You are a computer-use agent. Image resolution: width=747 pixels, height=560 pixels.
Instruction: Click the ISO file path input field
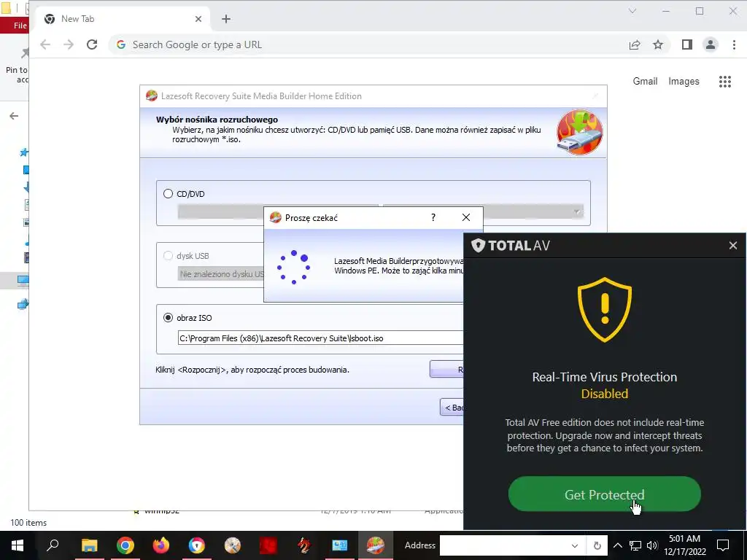tap(320, 338)
